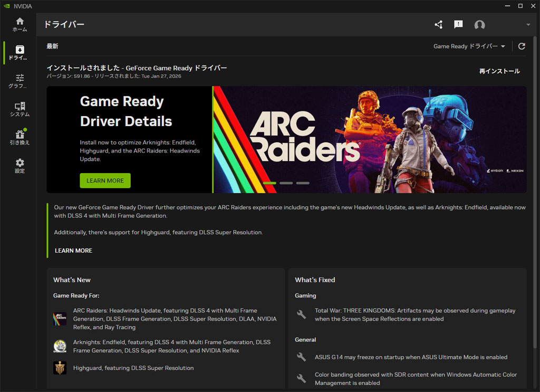The image size is (540, 392).
Task: Select the ドライバー sidebar tab
Action: [20, 53]
